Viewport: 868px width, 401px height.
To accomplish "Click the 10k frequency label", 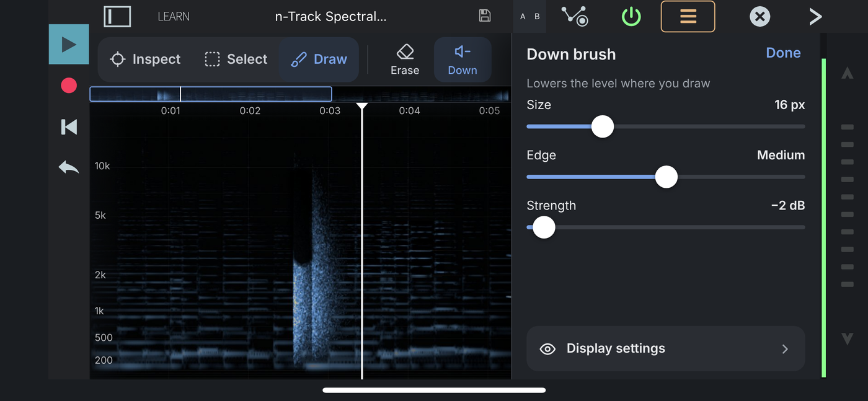I will point(102,166).
